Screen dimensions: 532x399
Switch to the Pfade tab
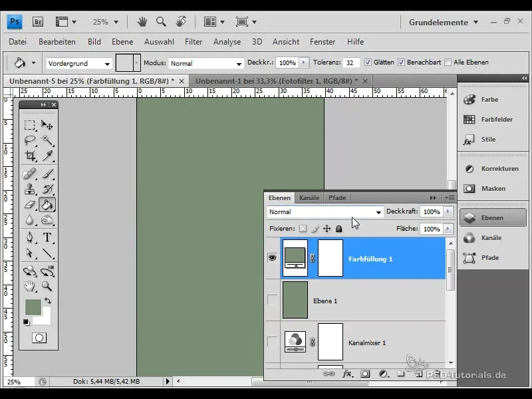(x=337, y=198)
